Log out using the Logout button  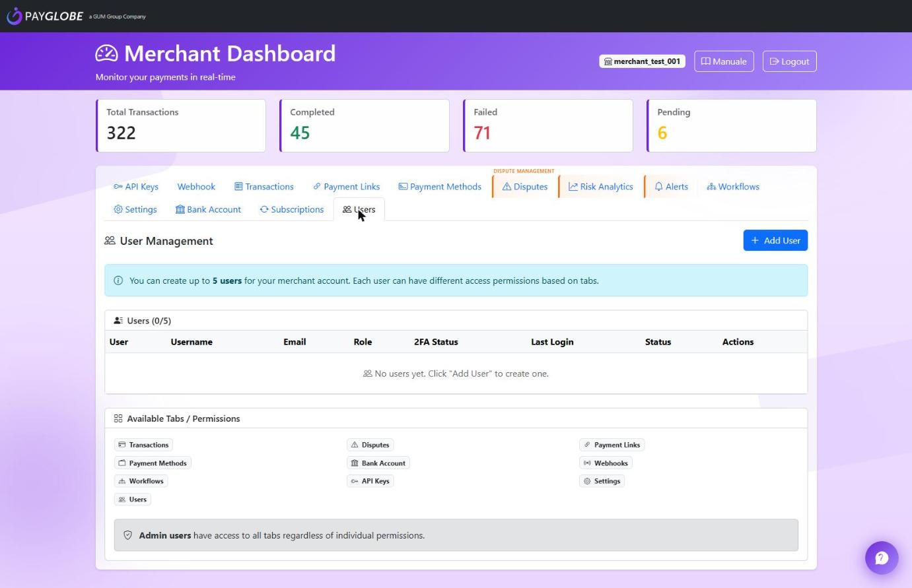tap(789, 61)
